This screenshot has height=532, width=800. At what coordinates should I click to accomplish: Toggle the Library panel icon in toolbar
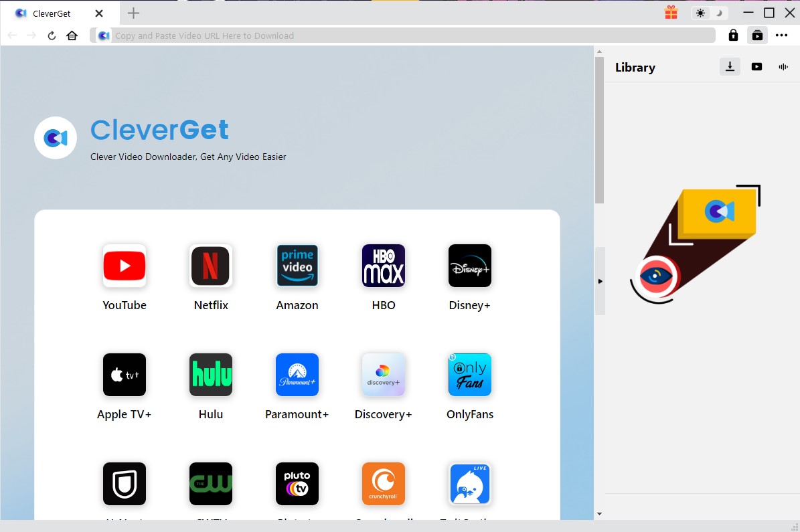pos(757,35)
